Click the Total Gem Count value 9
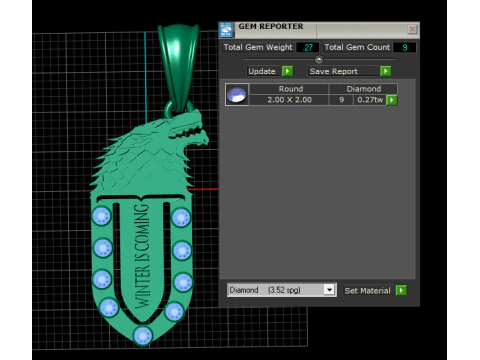This screenshot has width=480, height=360. pos(405,47)
